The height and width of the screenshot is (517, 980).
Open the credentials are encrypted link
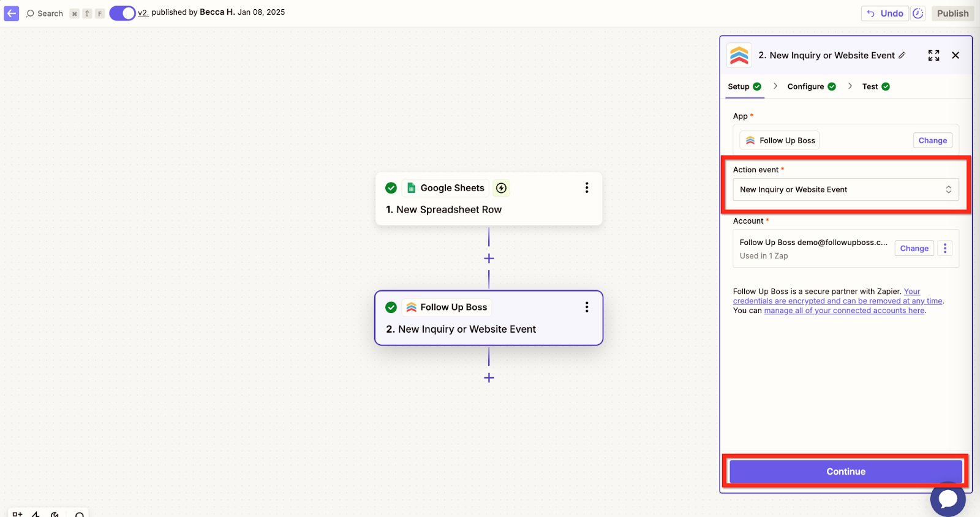[x=838, y=296]
